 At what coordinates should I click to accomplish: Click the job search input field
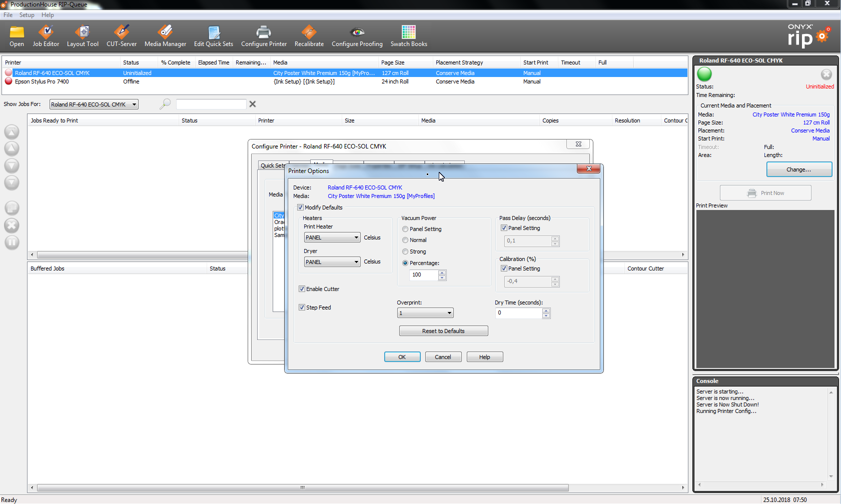click(x=211, y=104)
